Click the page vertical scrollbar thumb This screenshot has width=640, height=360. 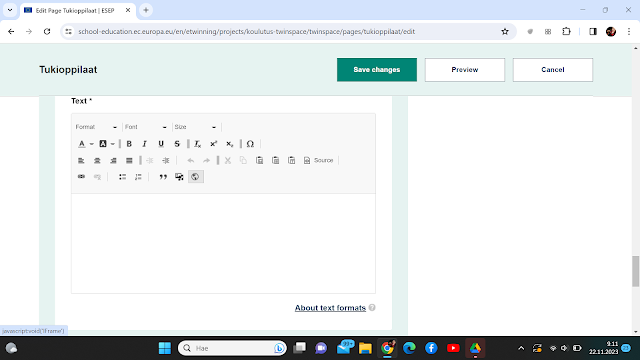coord(636,271)
